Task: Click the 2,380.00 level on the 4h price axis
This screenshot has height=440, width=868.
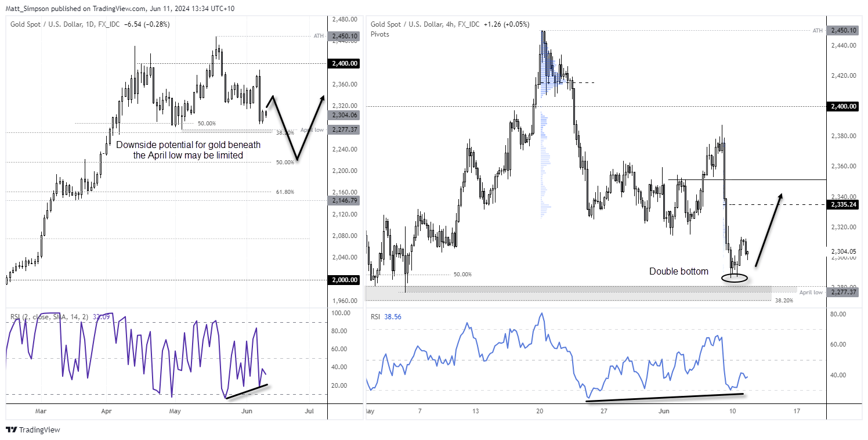Action: [843, 136]
